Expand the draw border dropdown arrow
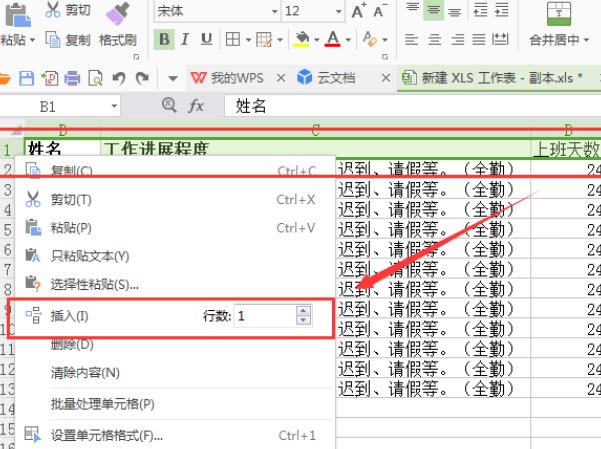 click(x=280, y=39)
